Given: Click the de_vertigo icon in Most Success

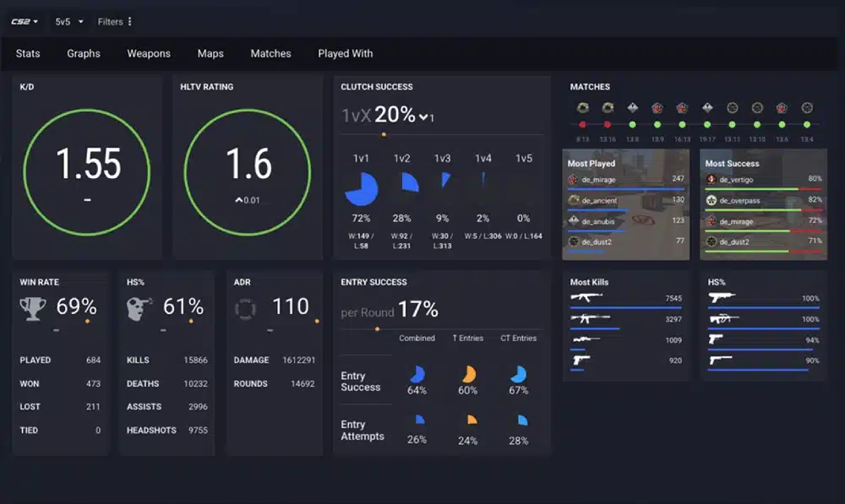Looking at the screenshot, I should tap(711, 179).
